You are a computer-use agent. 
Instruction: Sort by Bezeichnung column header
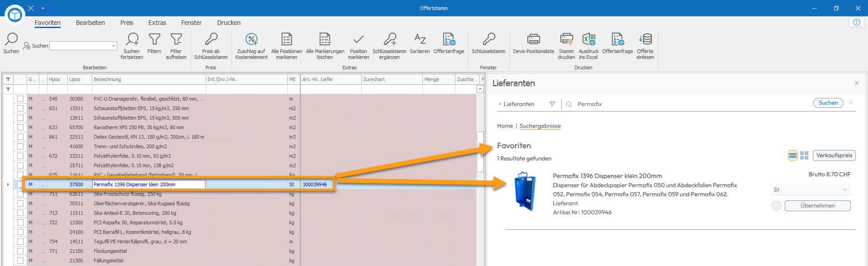149,79
